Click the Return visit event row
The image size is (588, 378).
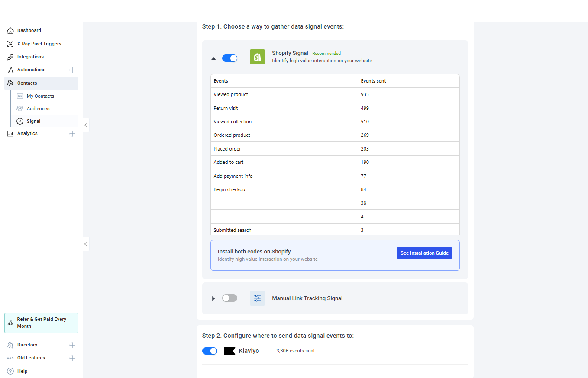click(x=335, y=108)
